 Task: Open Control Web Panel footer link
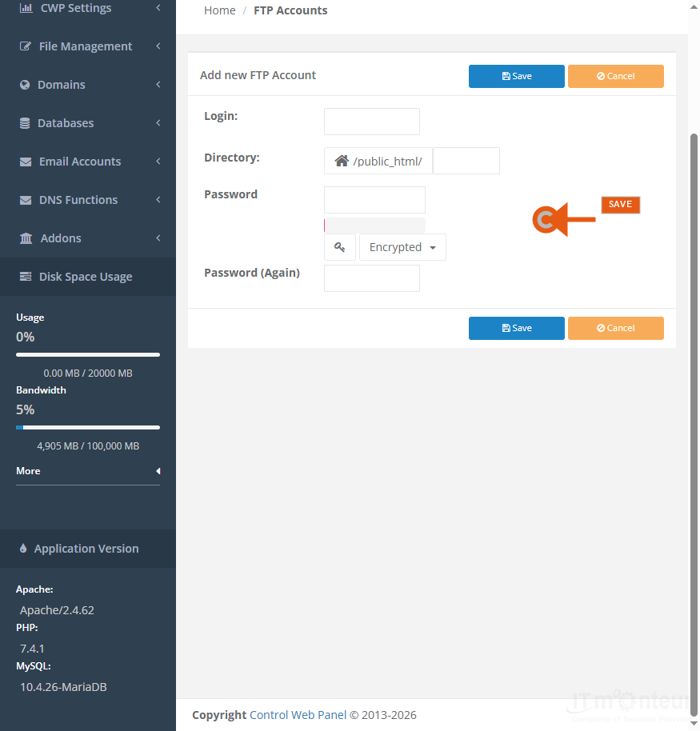[x=298, y=715]
